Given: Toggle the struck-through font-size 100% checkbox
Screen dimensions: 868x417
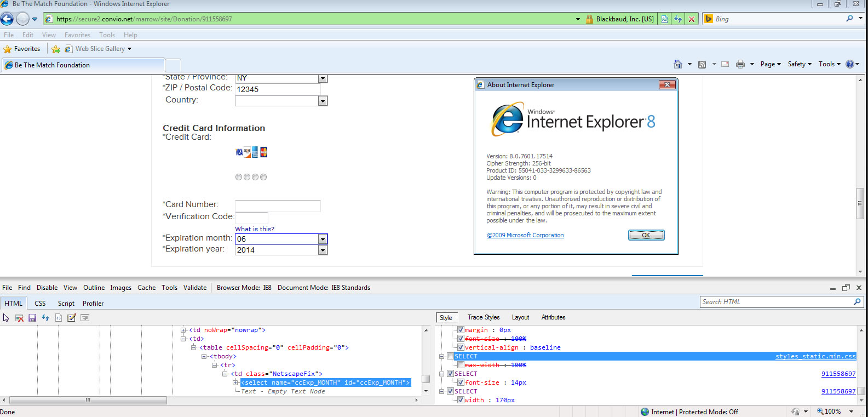Looking at the screenshot, I should coord(461,339).
